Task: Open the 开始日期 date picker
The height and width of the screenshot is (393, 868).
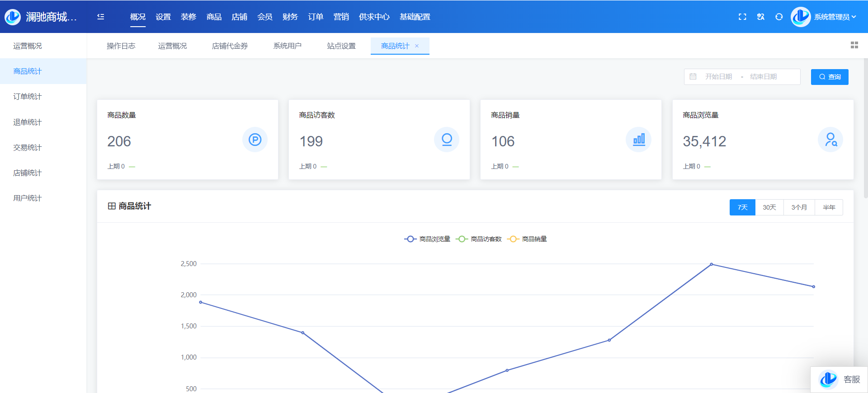Action: (x=718, y=77)
